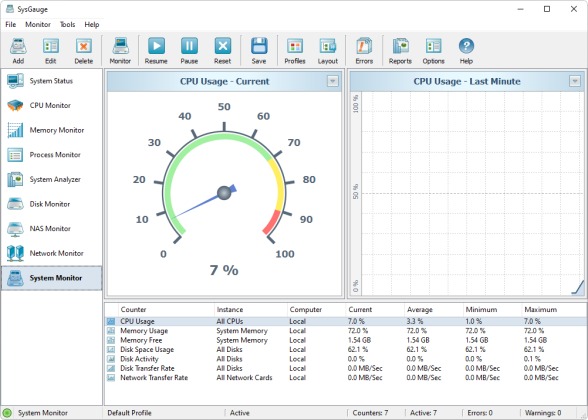Click the Resume play icon
This screenshot has width=588, height=420.
pos(156,46)
